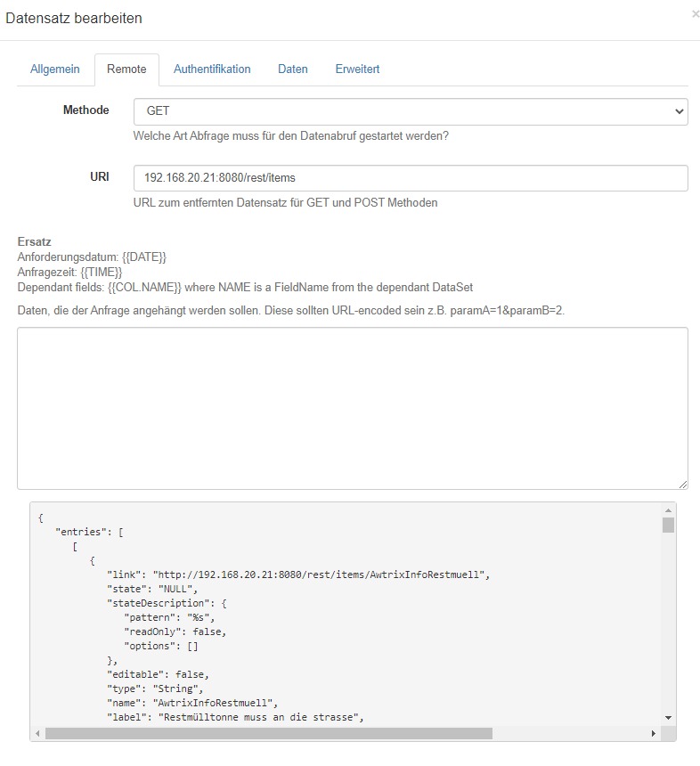The image size is (700, 766).
Task: Click the textarea resize handle corner
Action: (x=683, y=485)
